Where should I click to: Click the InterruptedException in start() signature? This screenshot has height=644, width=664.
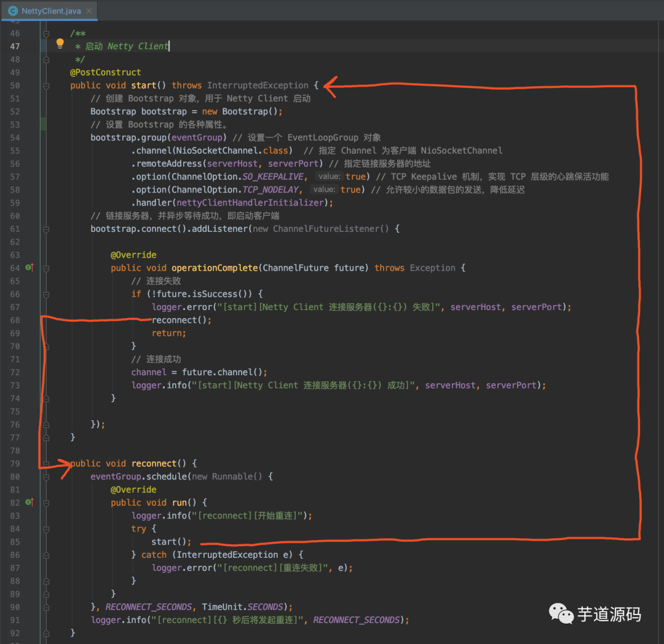pos(258,85)
